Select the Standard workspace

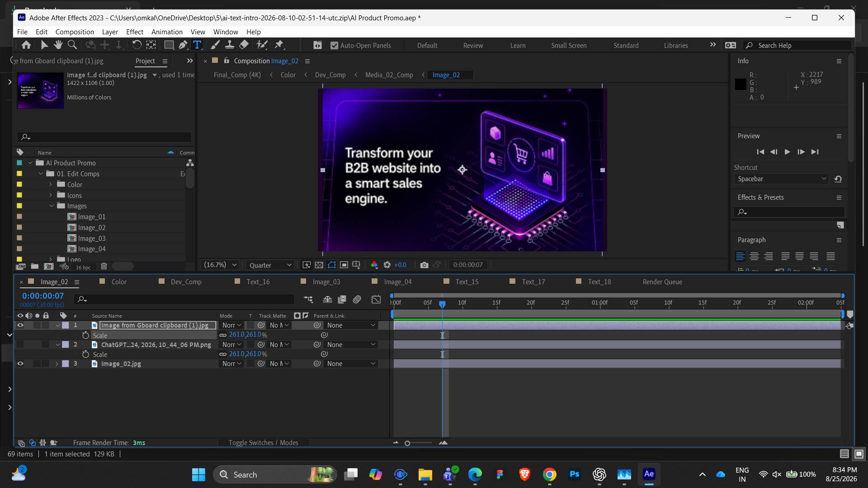pyautogui.click(x=626, y=45)
